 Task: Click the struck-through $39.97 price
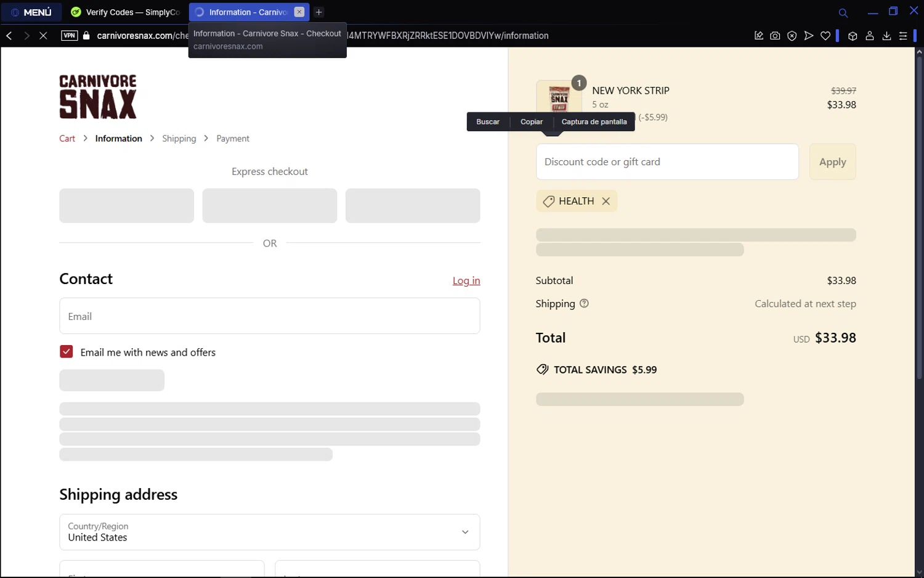pyautogui.click(x=843, y=91)
